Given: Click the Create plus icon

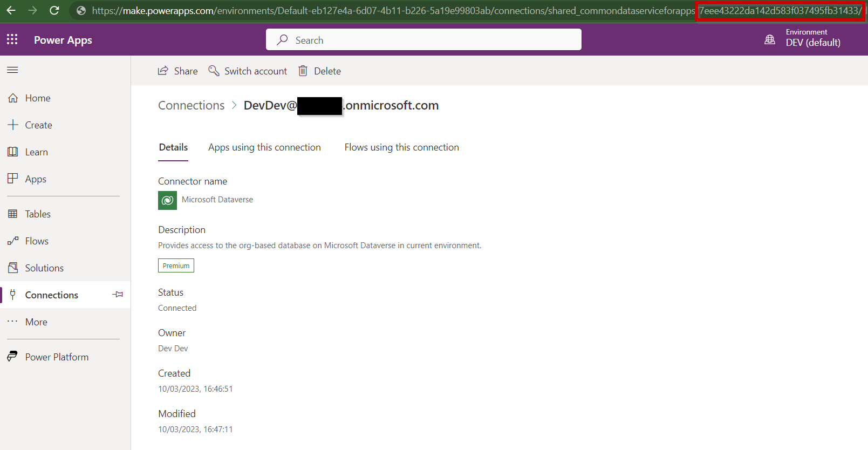Looking at the screenshot, I should (13, 125).
